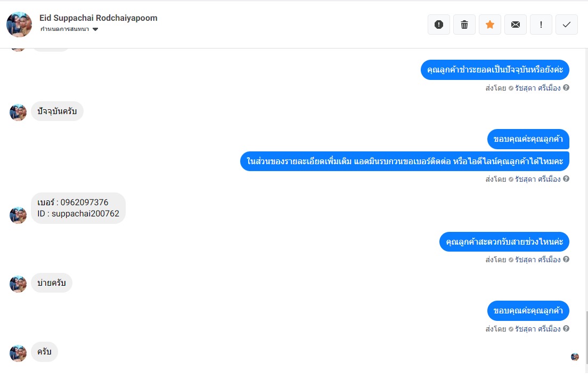Flag conversation as important with exclamation icon
Viewport: 588px width, 379px height.
[541, 25]
